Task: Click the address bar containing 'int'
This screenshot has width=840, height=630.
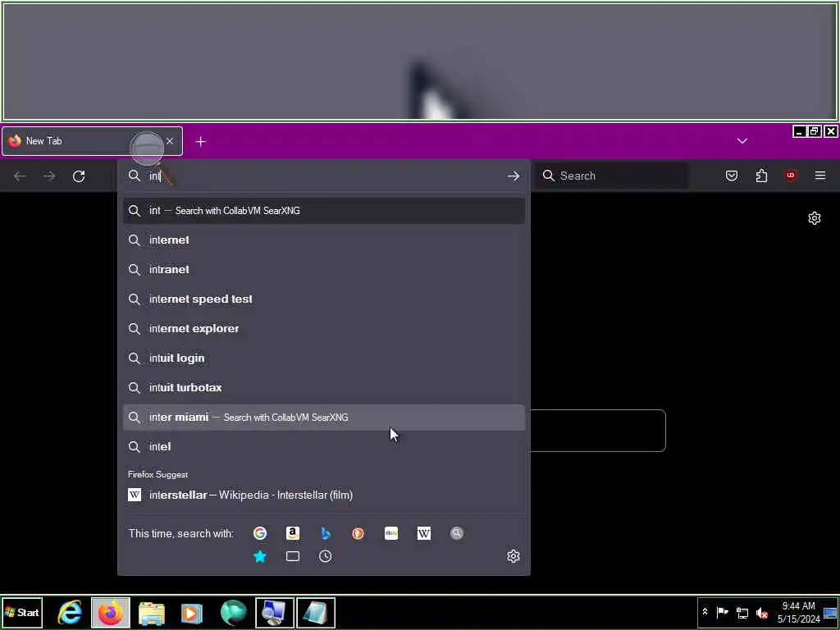Action: 324,176
